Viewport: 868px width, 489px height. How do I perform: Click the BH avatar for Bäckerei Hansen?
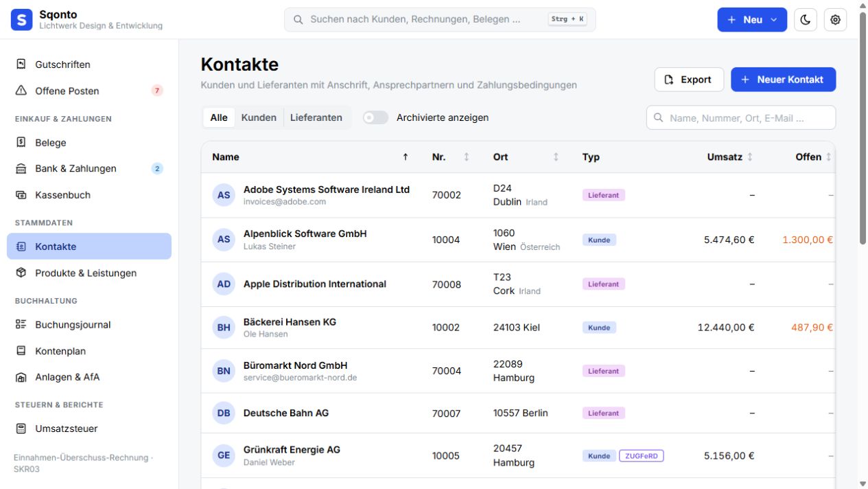[x=224, y=328]
